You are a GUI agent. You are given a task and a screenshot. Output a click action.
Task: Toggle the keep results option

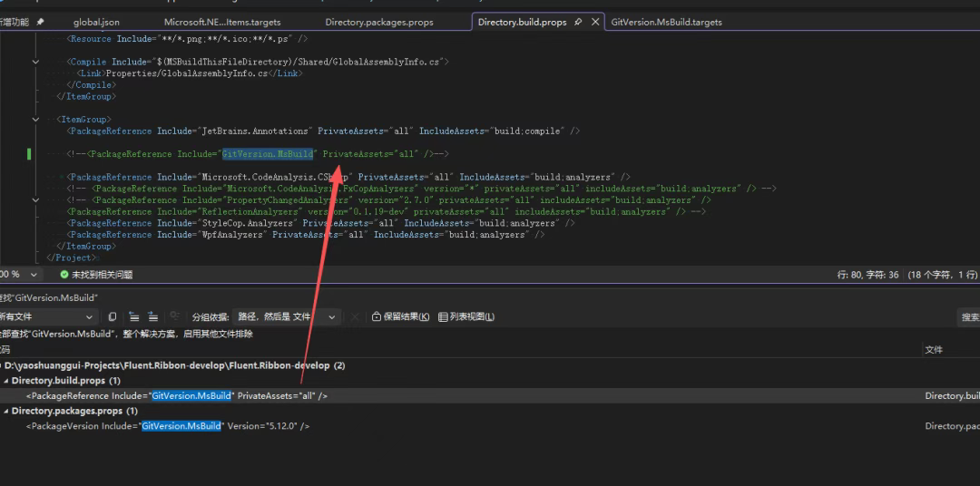400,316
